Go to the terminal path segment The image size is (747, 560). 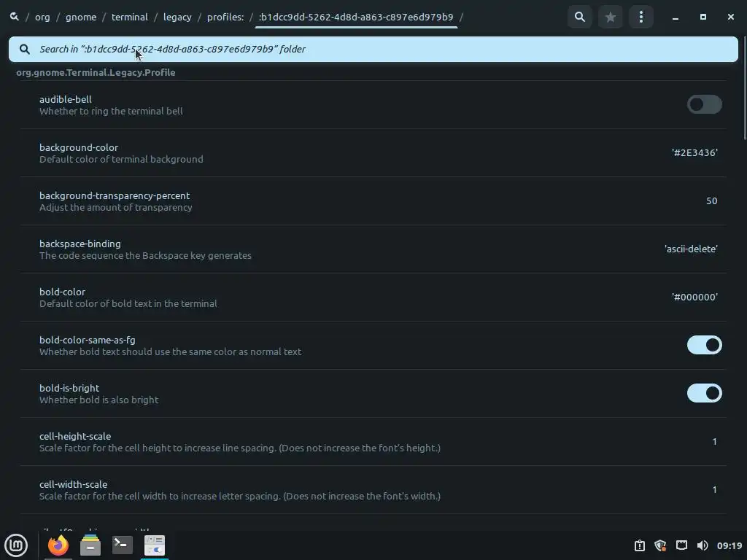(130, 17)
